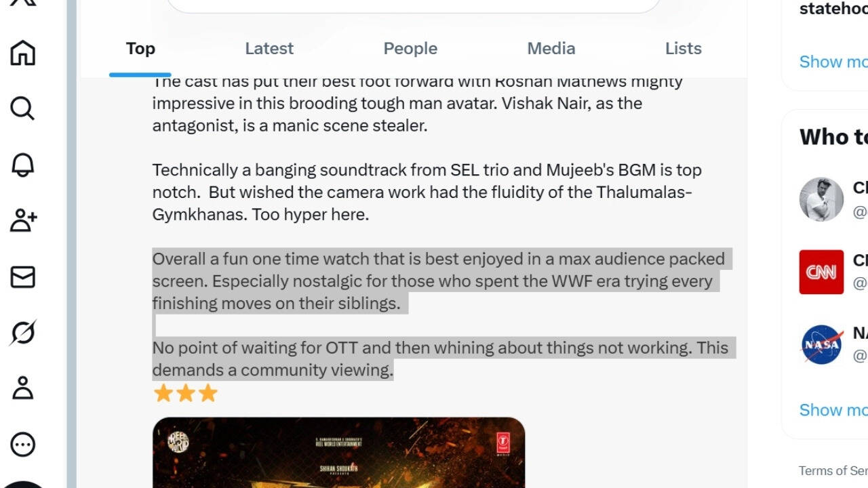This screenshot has height=488, width=868.
Task: Open More options circle icon
Action: point(22,445)
